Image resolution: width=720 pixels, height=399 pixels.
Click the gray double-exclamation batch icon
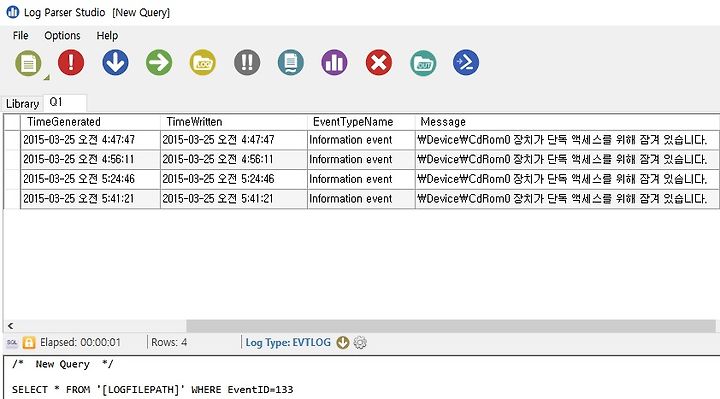point(247,62)
